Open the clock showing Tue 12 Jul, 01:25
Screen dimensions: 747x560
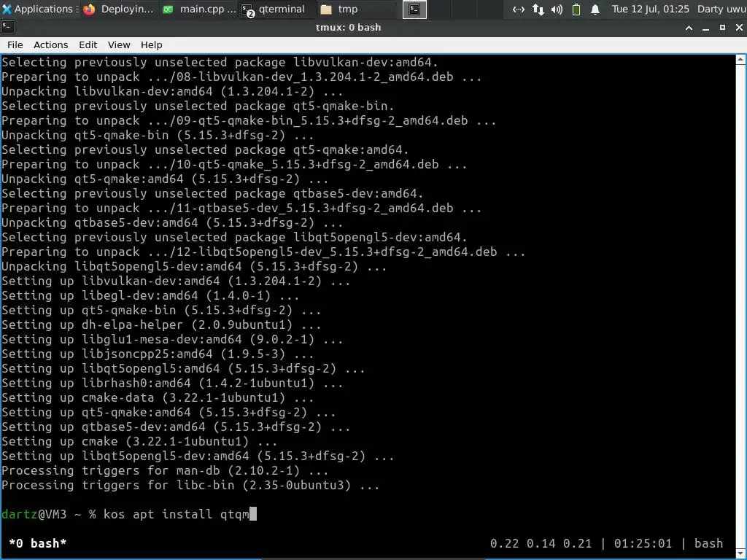[x=650, y=9]
